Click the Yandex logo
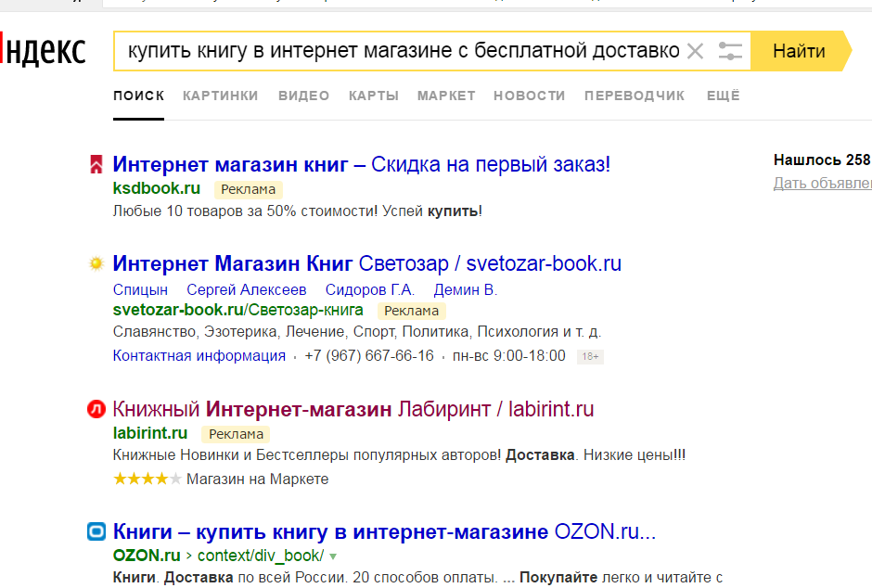The width and height of the screenshot is (872, 588). pos(43,50)
